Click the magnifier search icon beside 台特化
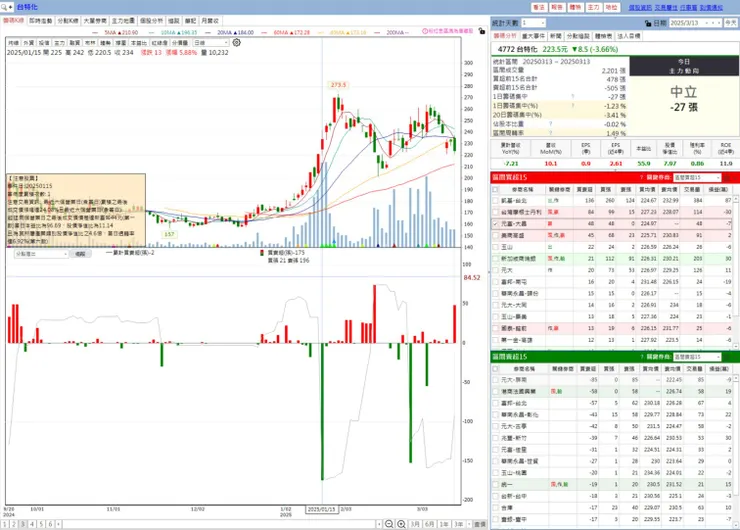Image resolution: width=740 pixels, height=530 pixels. click(x=4, y=7)
